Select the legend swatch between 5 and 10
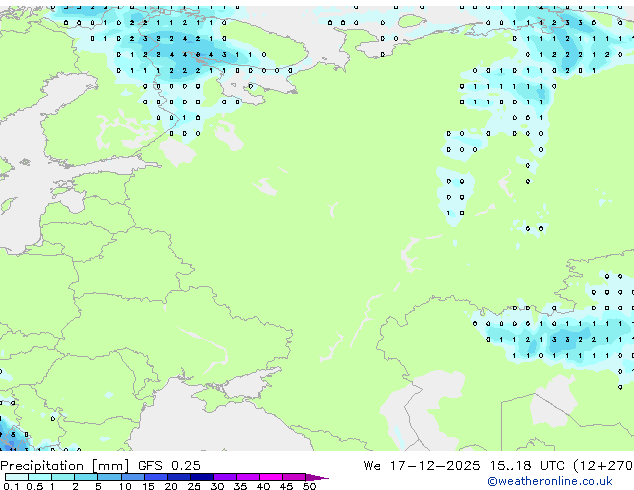The width and height of the screenshot is (634, 490). [109, 477]
